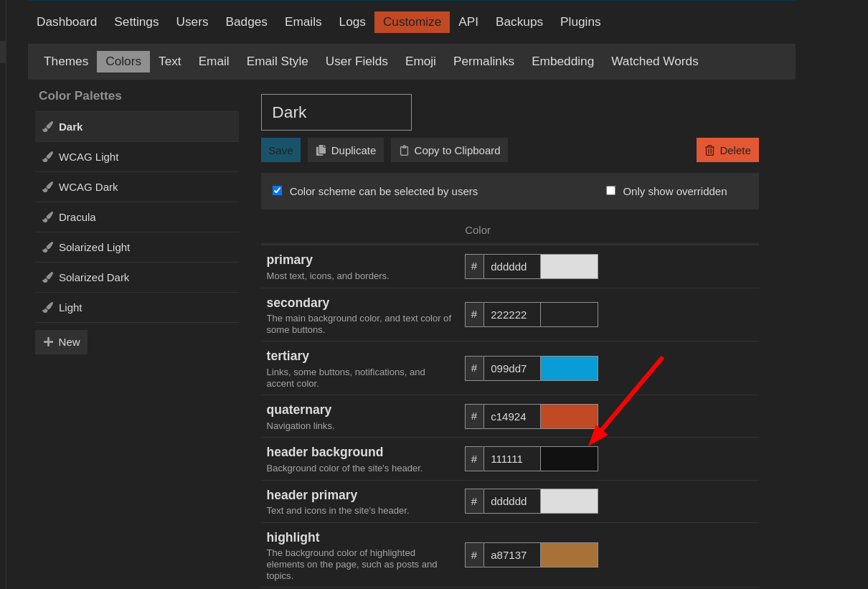Click the trash icon on Delete button
The height and width of the screenshot is (589, 868).
click(x=709, y=150)
